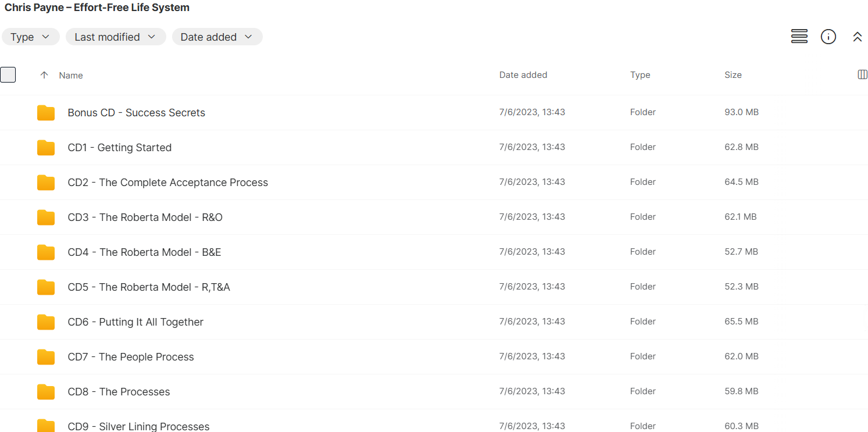
Task: Click the CD8 The Processes folder icon
Action: (x=46, y=392)
